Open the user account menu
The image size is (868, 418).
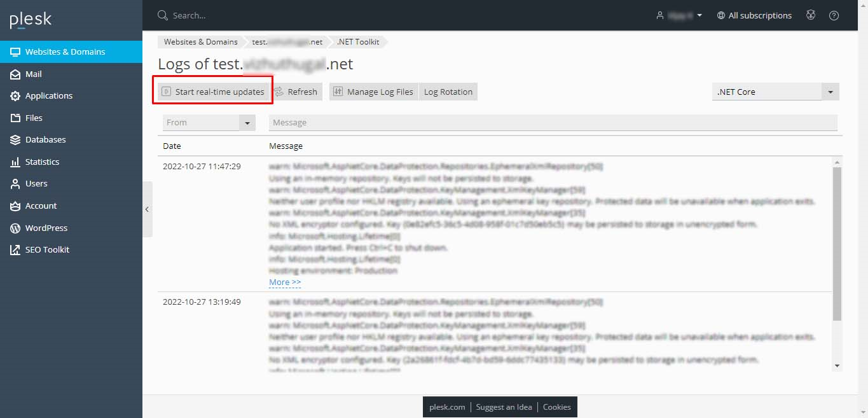[679, 15]
